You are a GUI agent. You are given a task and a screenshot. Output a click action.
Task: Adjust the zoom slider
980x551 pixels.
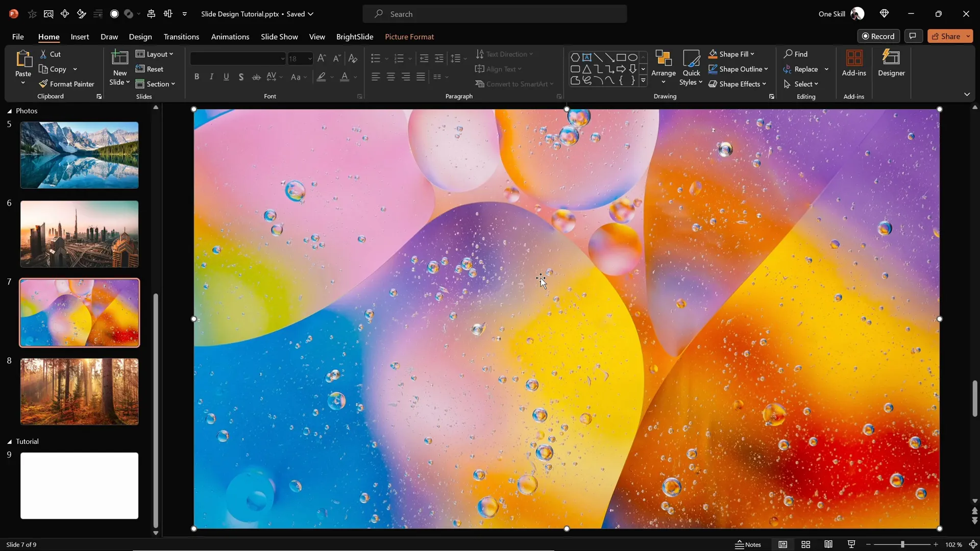[x=901, y=544]
